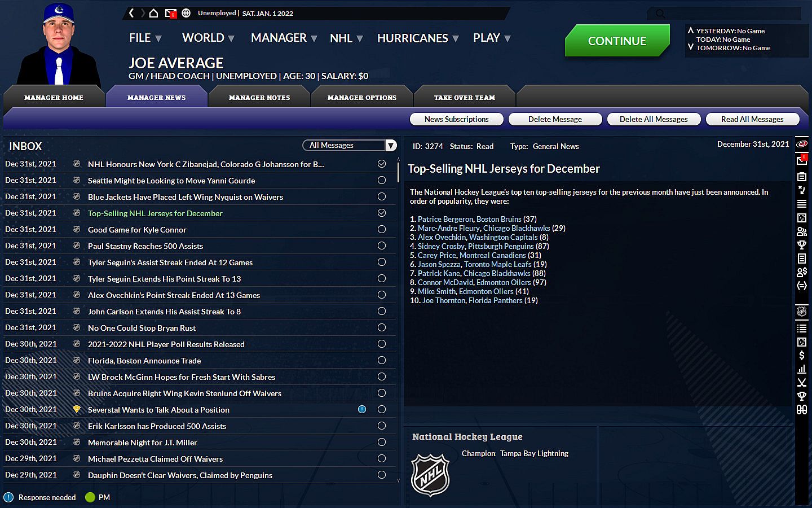Go forward with the right arrow icon

pos(143,13)
